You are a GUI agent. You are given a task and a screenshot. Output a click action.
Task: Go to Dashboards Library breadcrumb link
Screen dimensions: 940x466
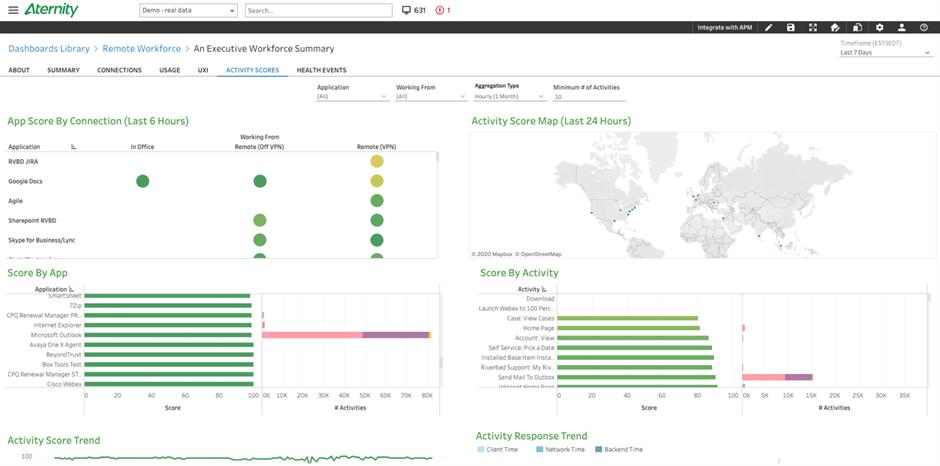pos(49,49)
